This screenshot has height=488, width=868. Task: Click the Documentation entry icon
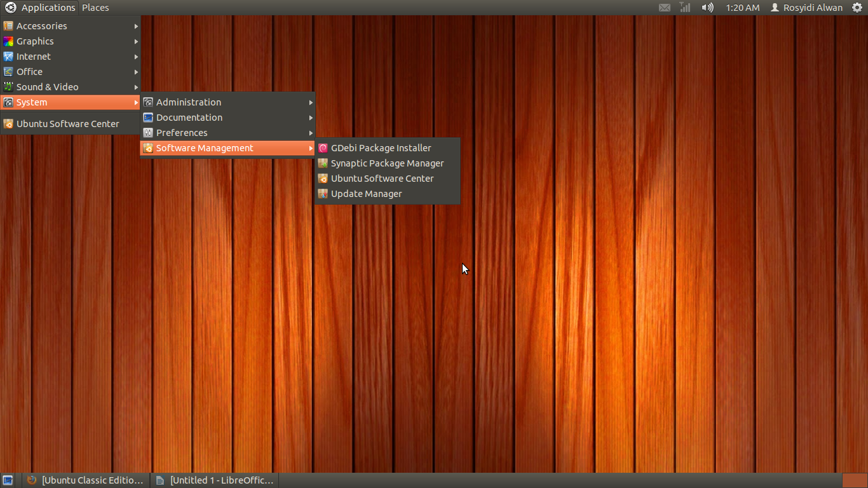pos(148,118)
